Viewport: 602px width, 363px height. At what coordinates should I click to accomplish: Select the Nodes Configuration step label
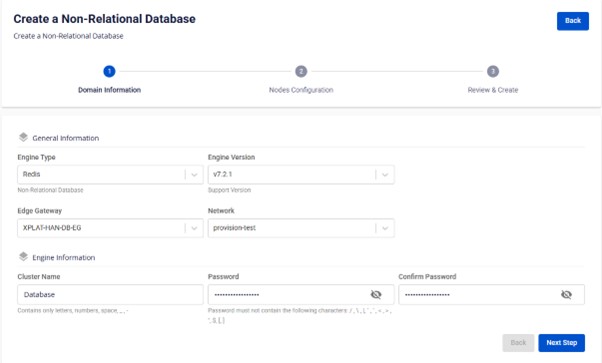click(301, 90)
